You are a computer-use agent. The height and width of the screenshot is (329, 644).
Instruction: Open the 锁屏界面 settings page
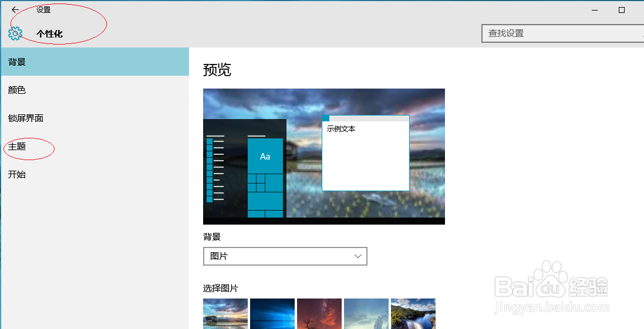95,118
